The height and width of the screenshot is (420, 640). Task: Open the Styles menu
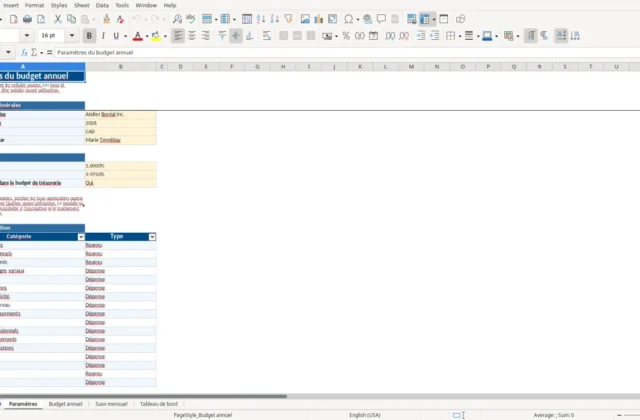point(59,5)
